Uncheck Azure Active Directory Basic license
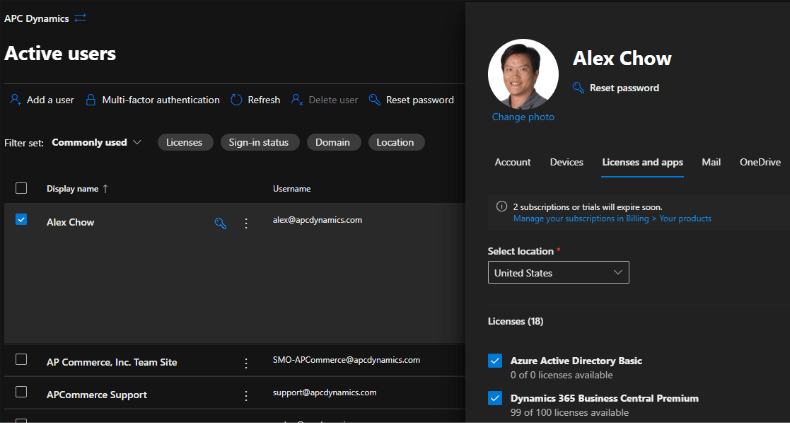This screenshot has width=790, height=423. (495, 361)
